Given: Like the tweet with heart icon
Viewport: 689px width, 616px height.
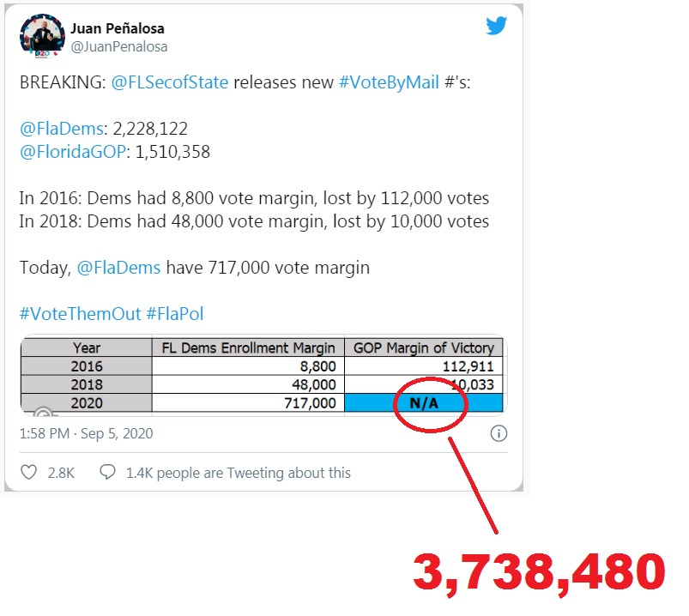Looking at the screenshot, I should (x=28, y=472).
